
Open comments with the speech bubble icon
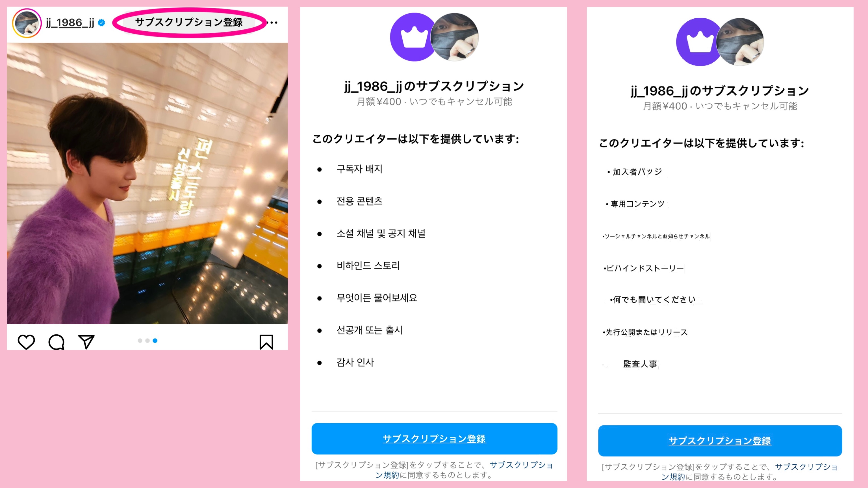coord(56,342)
